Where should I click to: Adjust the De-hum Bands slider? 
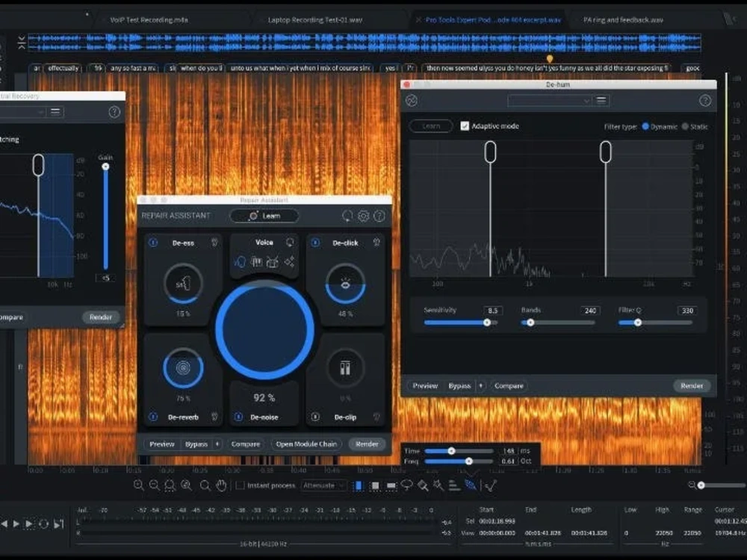pyautogui.click(x=558, y=323)
